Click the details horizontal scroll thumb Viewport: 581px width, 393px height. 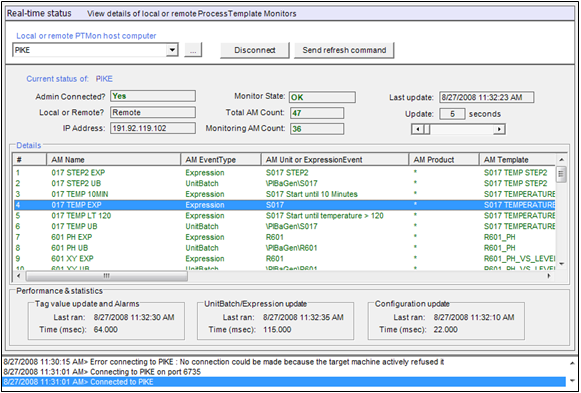106,276
